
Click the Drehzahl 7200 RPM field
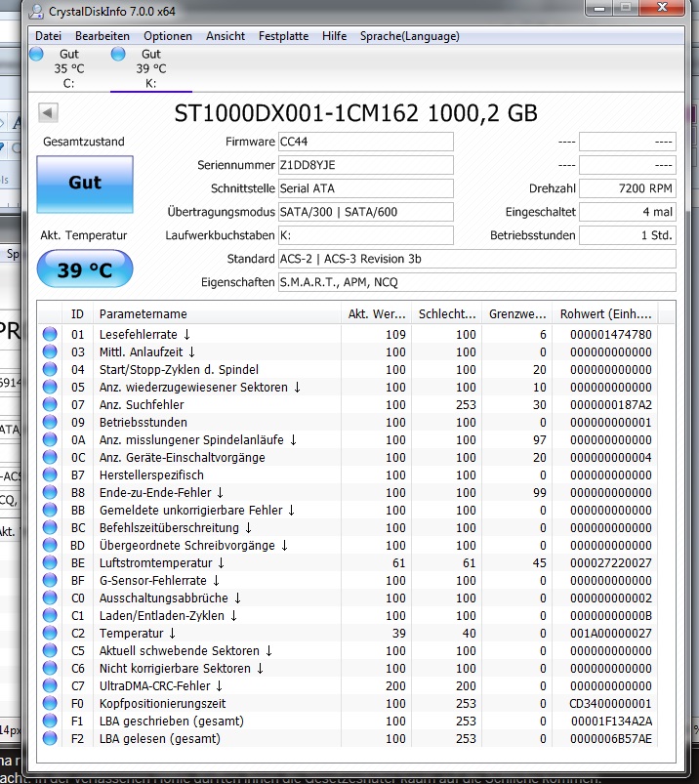point(628,188)
